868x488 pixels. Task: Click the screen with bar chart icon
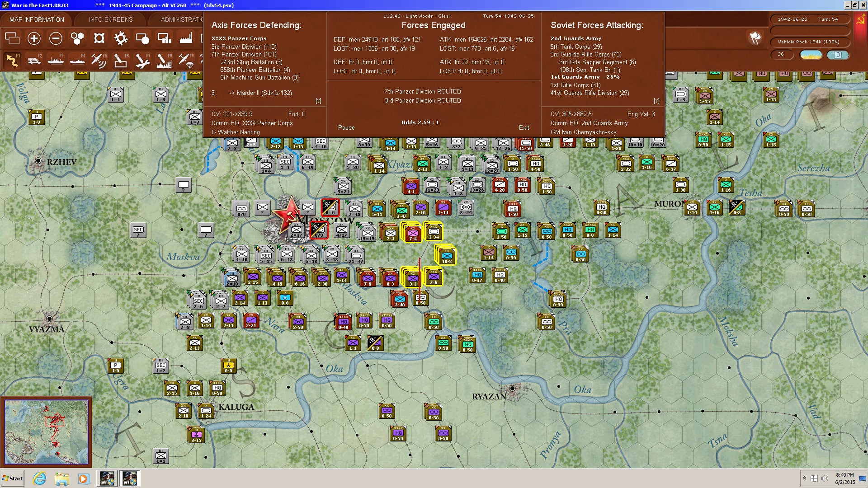pyautogui.click(x=164, y=38)
